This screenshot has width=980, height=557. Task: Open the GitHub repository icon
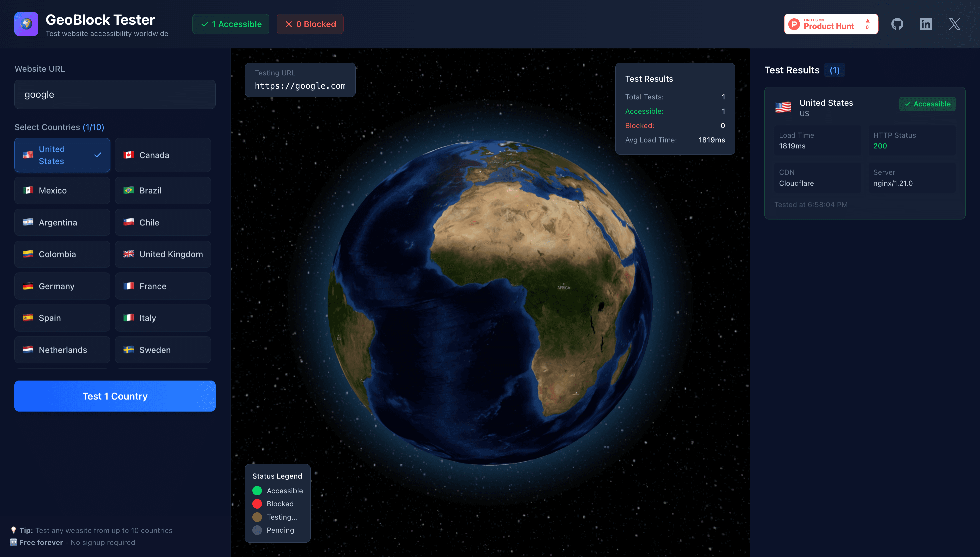click(x=897, y=24)
